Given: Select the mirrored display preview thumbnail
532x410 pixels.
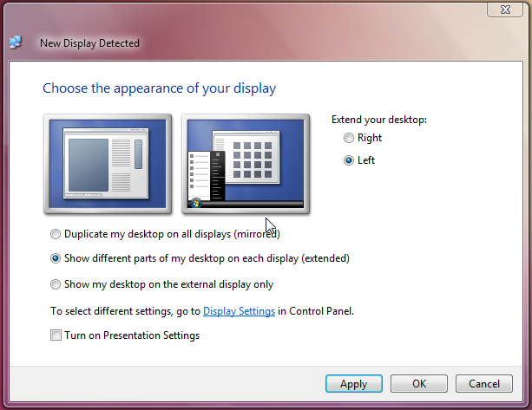Looking at the screenshot, I should (108, 164).
